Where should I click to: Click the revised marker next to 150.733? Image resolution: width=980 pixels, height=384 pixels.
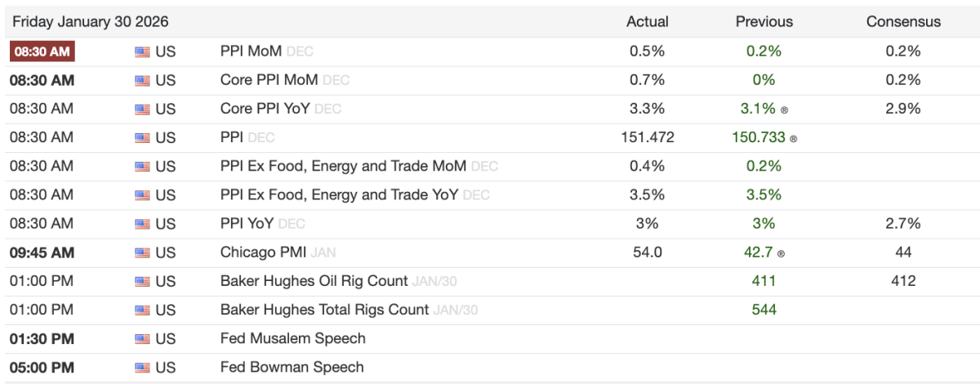(x=793, y=139)
